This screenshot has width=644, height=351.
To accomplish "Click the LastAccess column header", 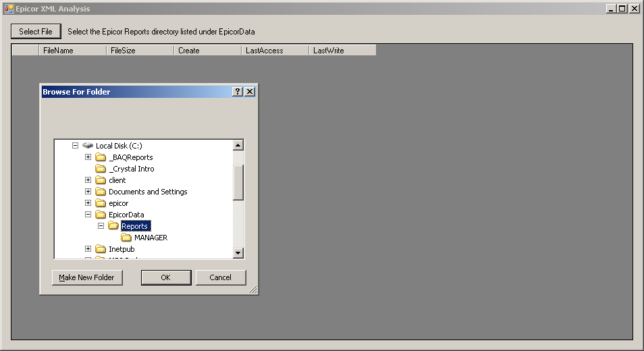I will coord(275,51).
